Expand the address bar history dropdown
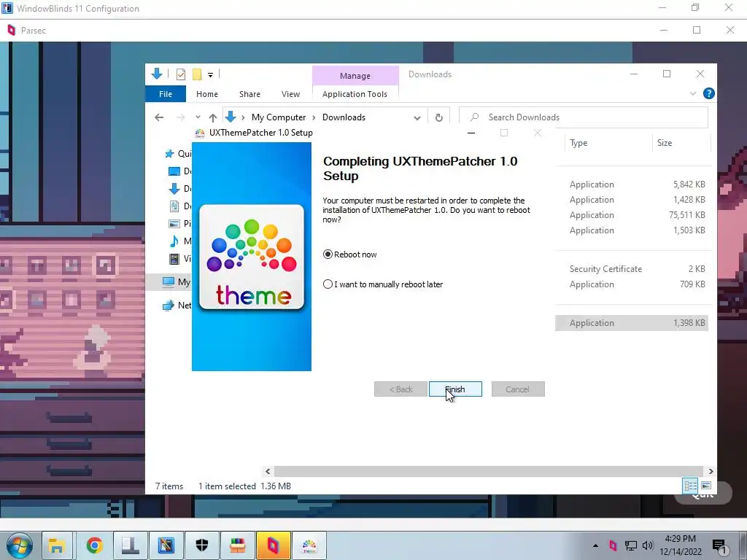 tap(417, 117)
